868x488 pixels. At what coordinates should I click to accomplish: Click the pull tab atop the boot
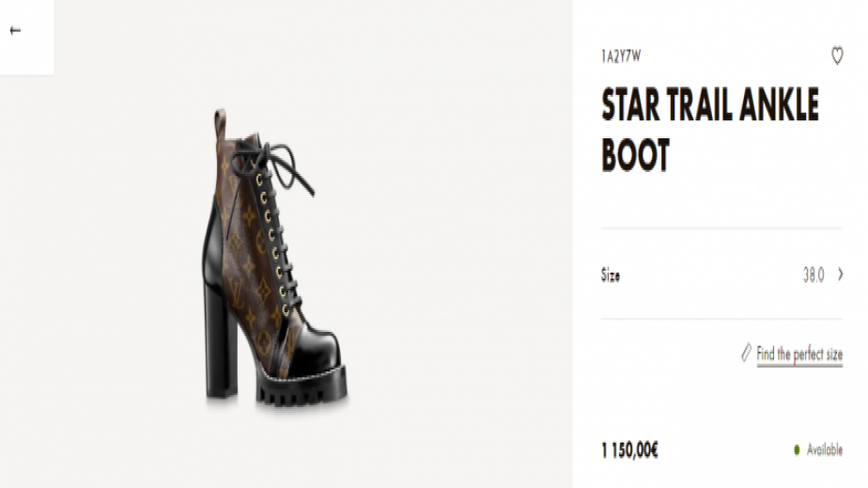click(220, 122)
